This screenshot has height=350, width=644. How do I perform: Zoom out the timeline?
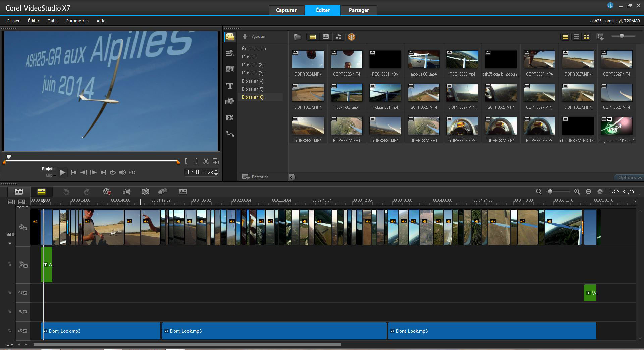[x=539, y=192]
